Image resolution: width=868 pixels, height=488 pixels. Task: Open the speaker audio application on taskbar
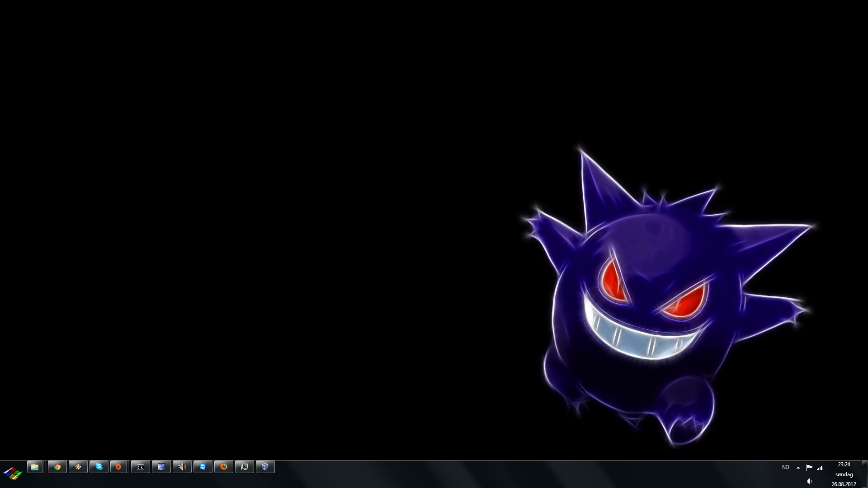click(182, 467)
